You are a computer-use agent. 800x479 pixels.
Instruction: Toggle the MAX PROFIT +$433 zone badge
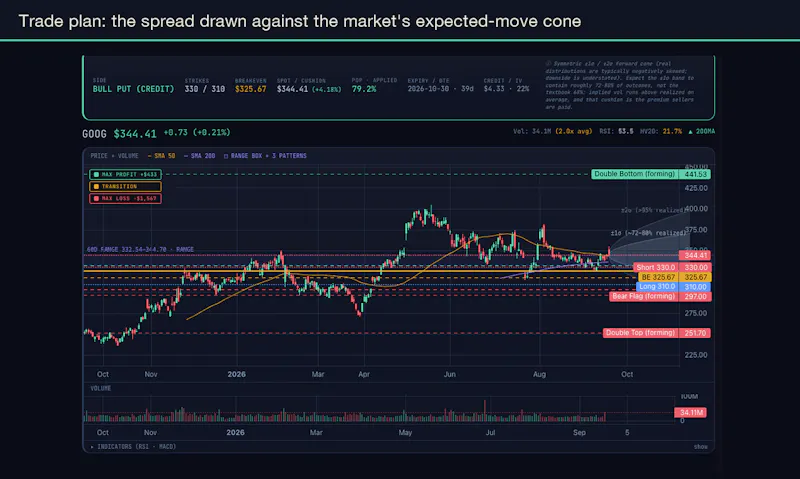pyautogui.click(x=126, y=174)
